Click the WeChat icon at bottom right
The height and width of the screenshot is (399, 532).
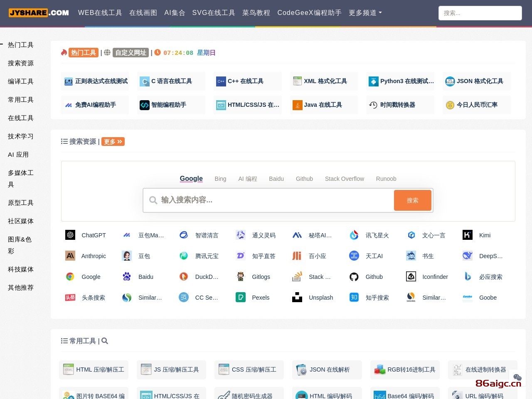(517, 377)
